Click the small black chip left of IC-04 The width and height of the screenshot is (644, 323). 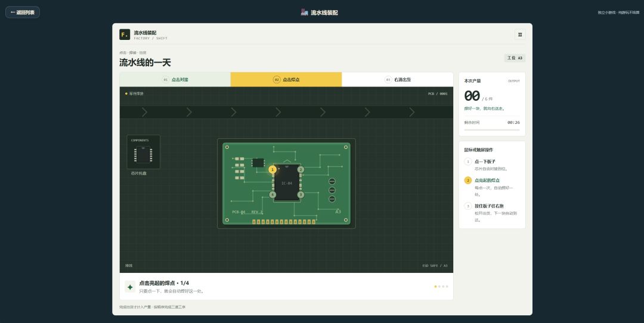pyautogui.click(x=258, y=163)
